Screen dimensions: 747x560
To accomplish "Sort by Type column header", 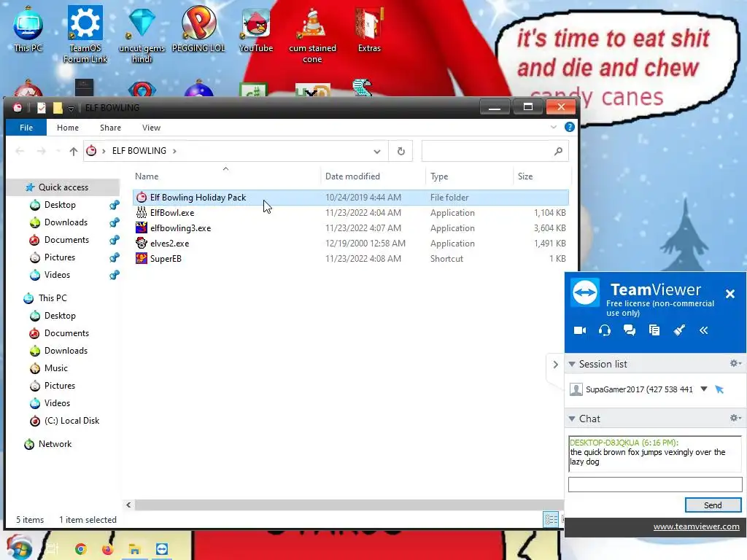I will pos(469,176).
